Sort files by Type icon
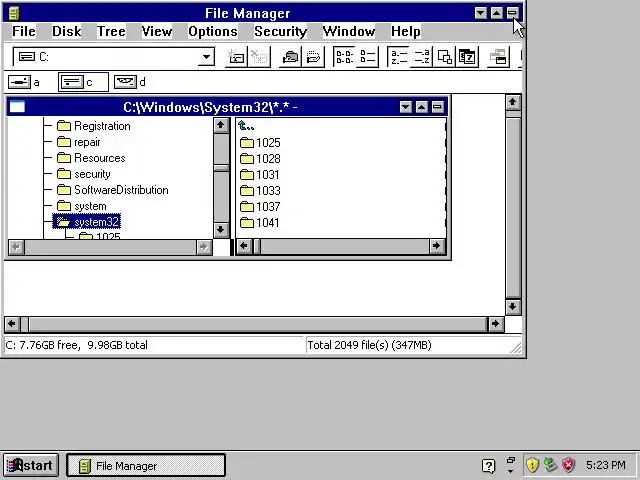The height and width of the screenshot is (480, 640). pyautogui.click(x=422, y=57)
